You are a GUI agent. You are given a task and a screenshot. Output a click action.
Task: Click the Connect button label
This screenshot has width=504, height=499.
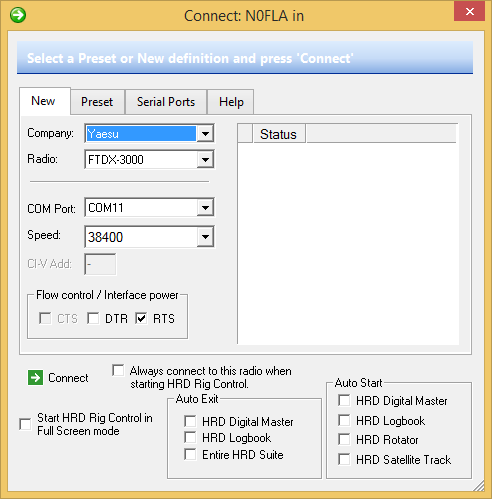coord(68,378)
